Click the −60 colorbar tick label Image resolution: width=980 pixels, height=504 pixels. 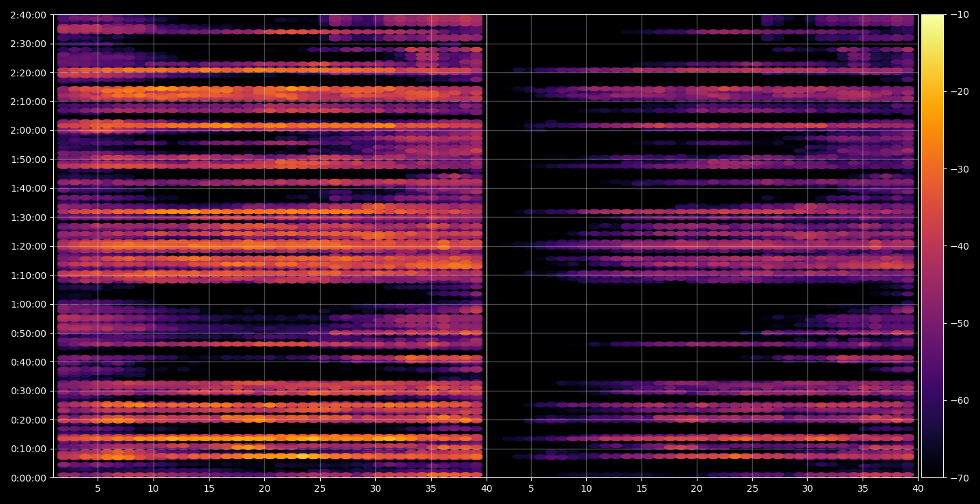coord(960,400)
